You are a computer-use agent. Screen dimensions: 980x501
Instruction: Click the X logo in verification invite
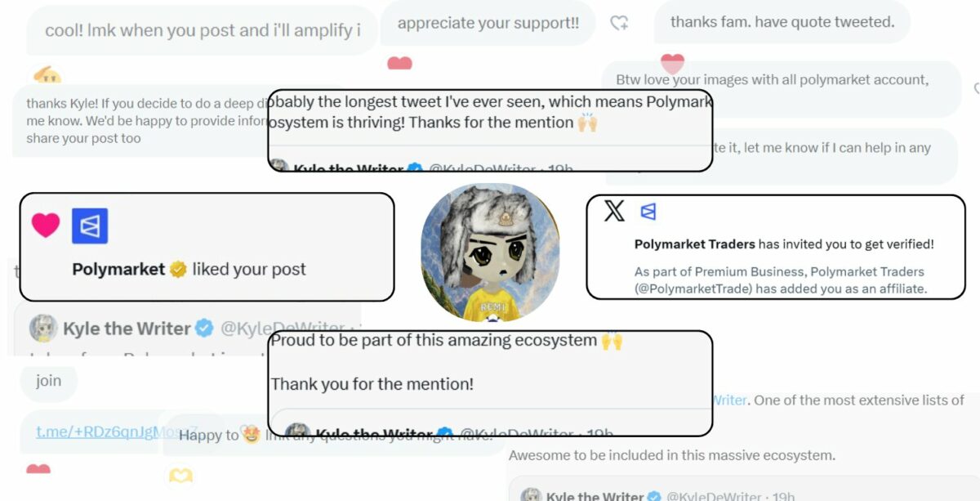pos(614,212)
